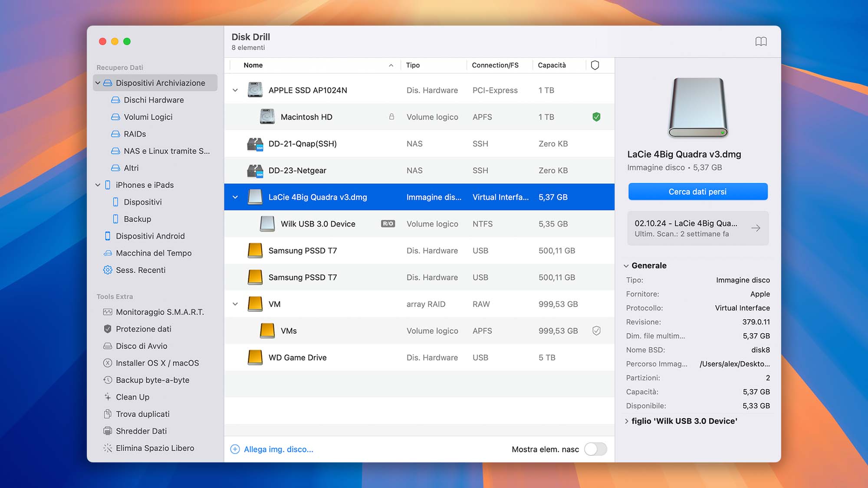Open the help book icon
868x488 pixels.
(761, 42)
